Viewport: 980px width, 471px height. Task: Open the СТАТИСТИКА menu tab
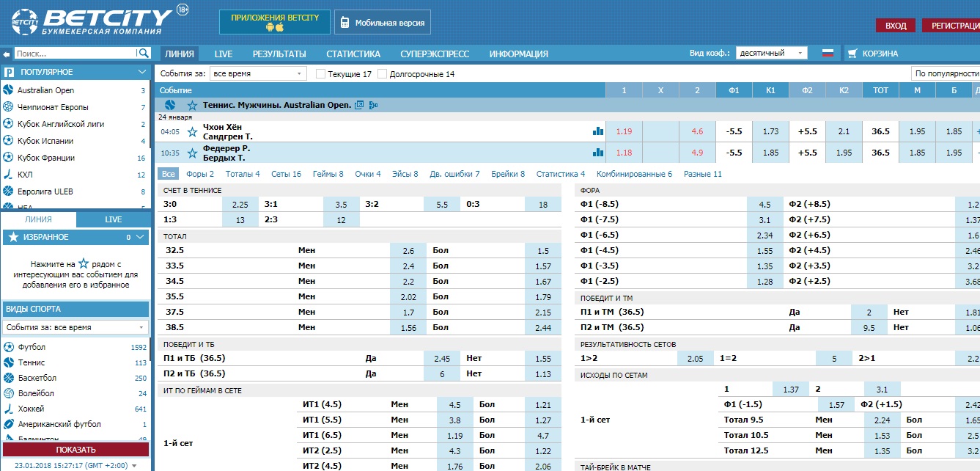(x=353, y=54)
